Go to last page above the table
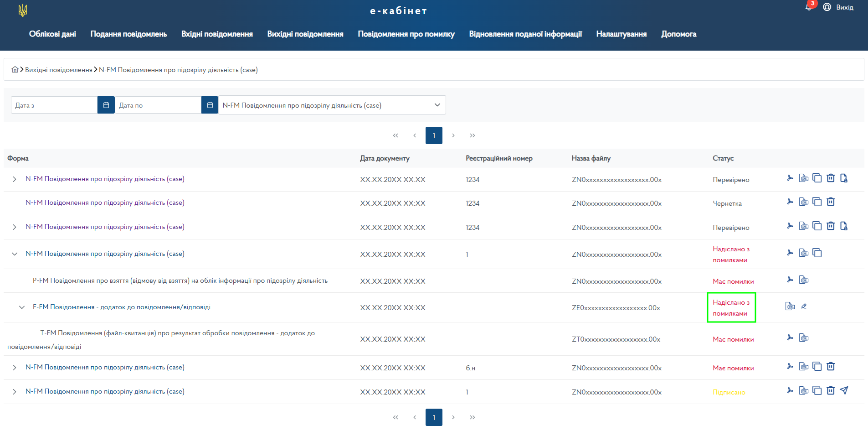Viewport: 868px width, 431px height. 473,135
